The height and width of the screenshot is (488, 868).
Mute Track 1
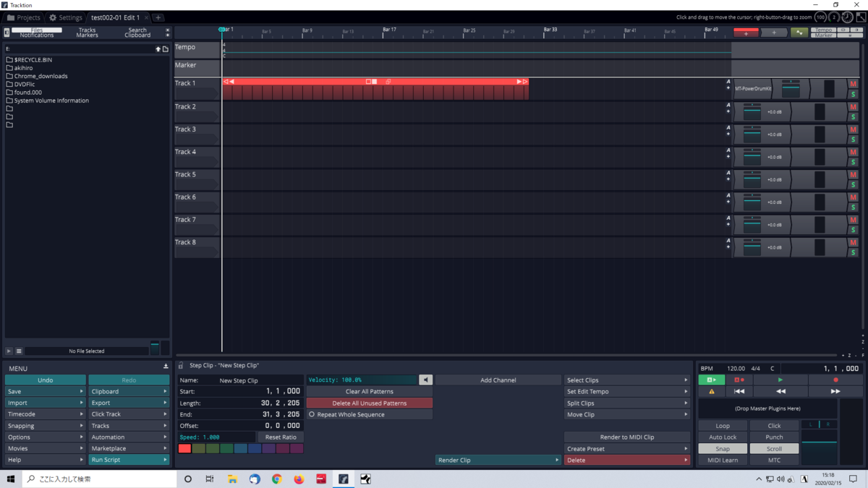(854, 85)
